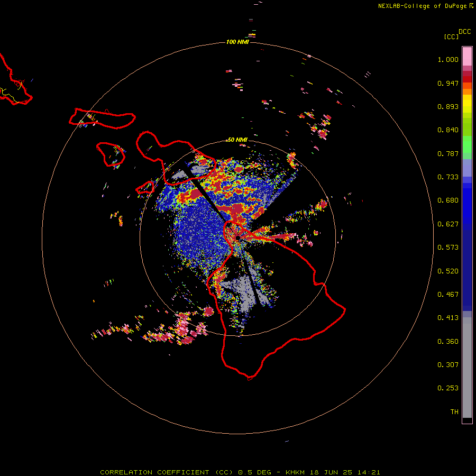Viewport: 476px width, 476px height.
Task: Select the 0.467 scale value
Action: (448, 295)
